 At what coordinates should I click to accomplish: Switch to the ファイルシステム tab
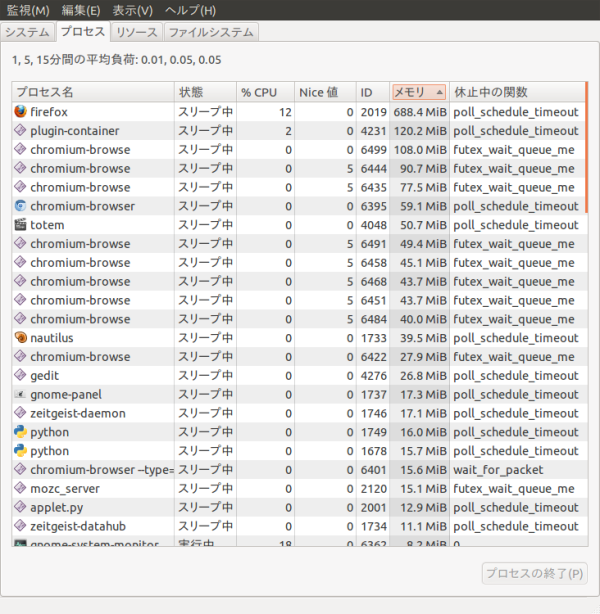point(211,32)
